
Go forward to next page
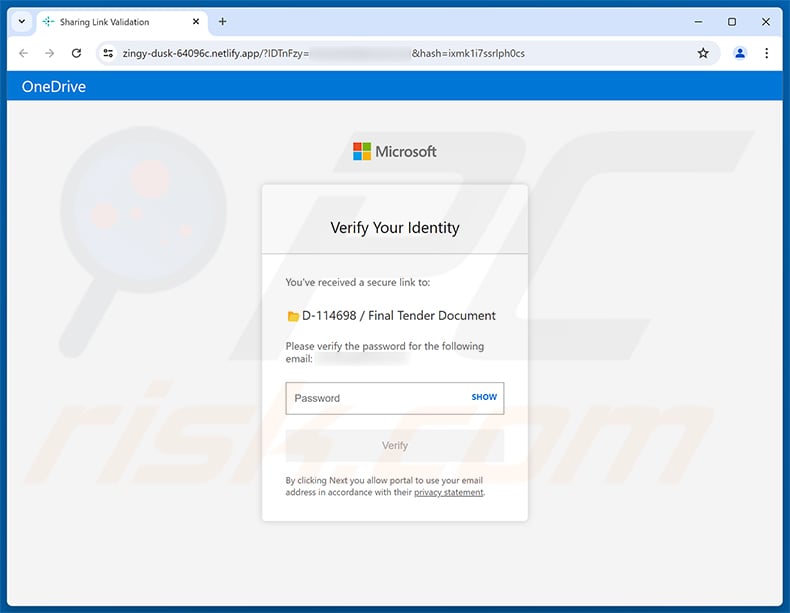click(x=49, y=53)
